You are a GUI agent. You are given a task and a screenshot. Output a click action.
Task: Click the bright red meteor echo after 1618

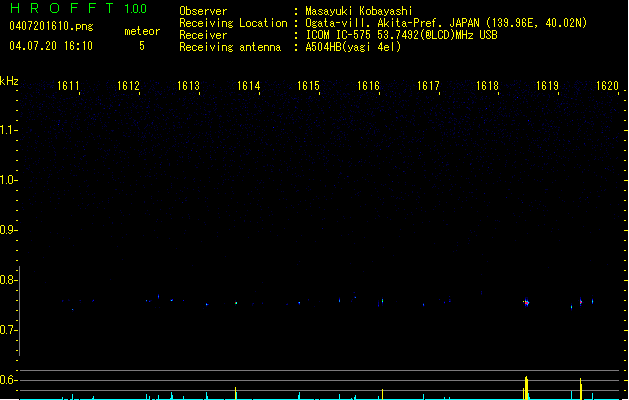point(526,303)
